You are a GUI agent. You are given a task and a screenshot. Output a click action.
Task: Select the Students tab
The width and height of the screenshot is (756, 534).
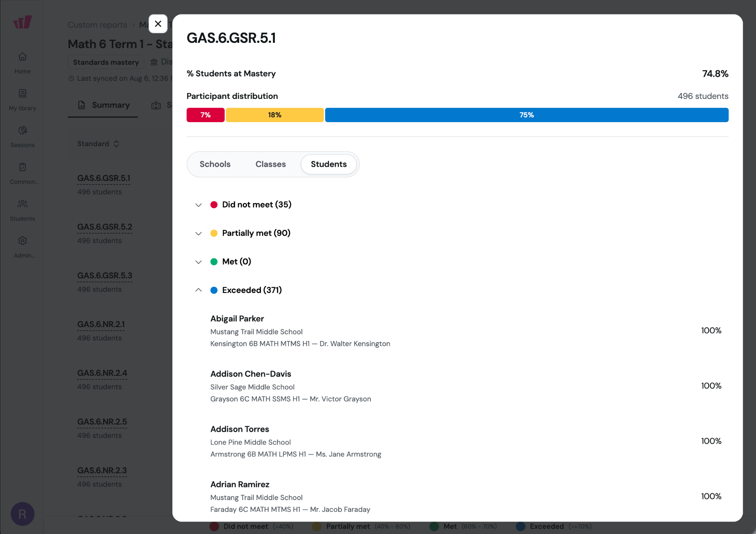coord(329,164)
